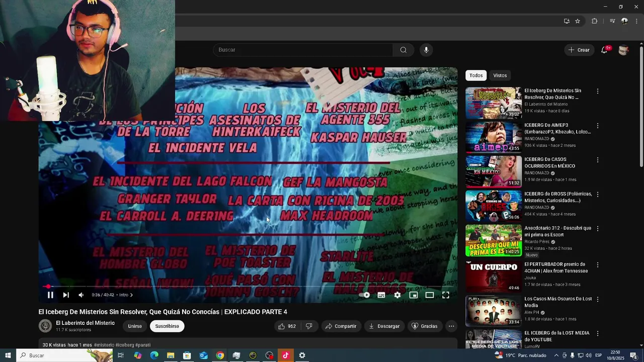Open Google Chrome taskbar icon
The image size is (644, 362).
coord(220,355)
